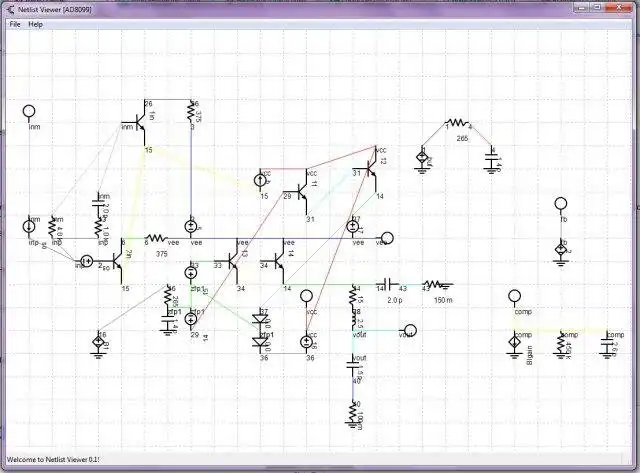Select the 2.6p capacitor at comp
This screenshot has height=473, width=640.
coord(607,345)
